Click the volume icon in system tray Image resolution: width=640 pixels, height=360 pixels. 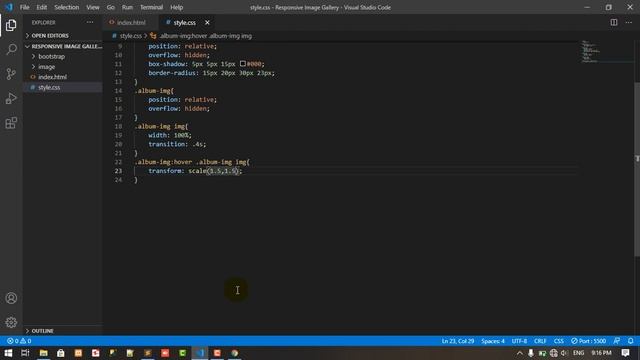[564, 353]
